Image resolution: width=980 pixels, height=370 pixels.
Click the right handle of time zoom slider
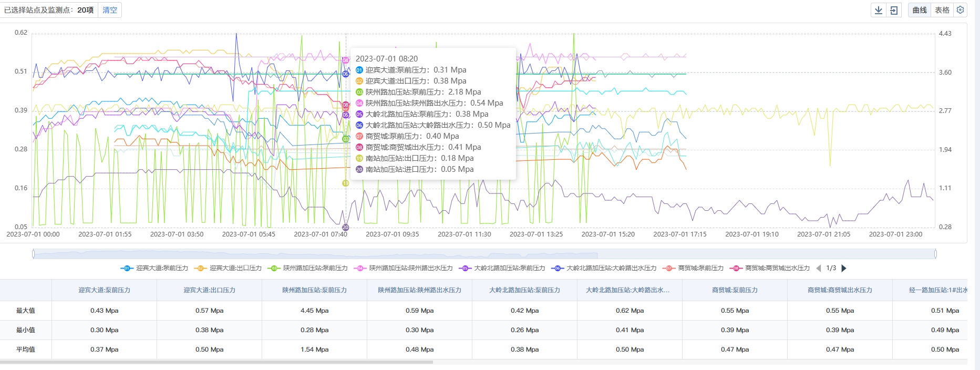tap(935, 254)
